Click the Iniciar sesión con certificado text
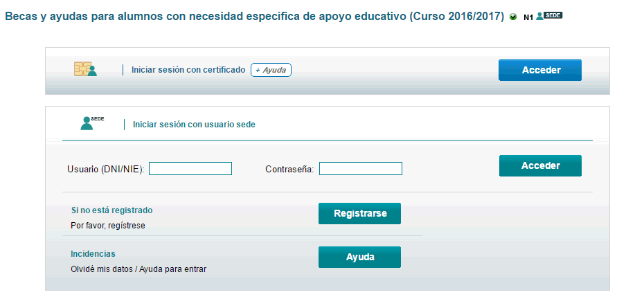 coord(188,70)
